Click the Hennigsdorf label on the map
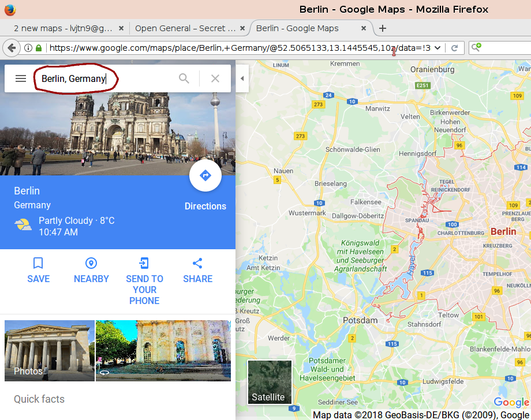The height and width of the screenshot is (420, 531). pyautogui.click(x=417, y=153)
